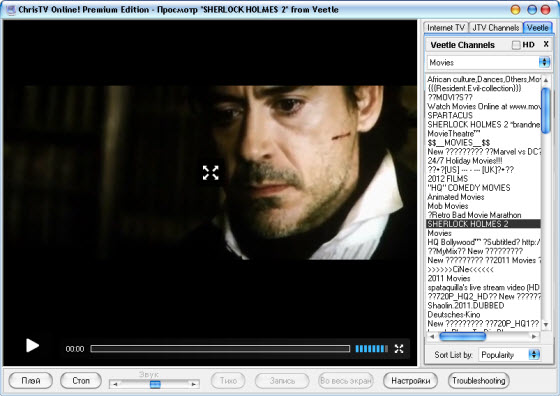Image resolution: width=560 pixels, height=396 pixels.
Task: Select channel '??+?[US] --- - --- [UK]?+??'
Action: click(x=484, y=170)
